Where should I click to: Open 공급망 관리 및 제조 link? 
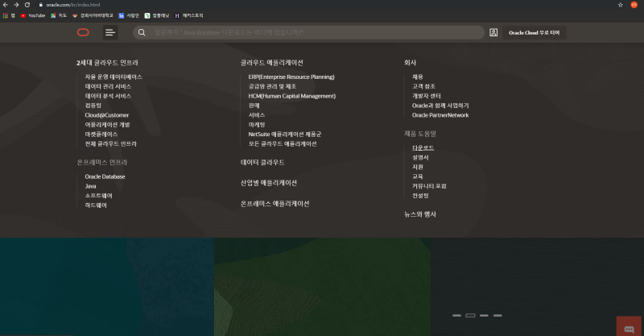[272, 86]
